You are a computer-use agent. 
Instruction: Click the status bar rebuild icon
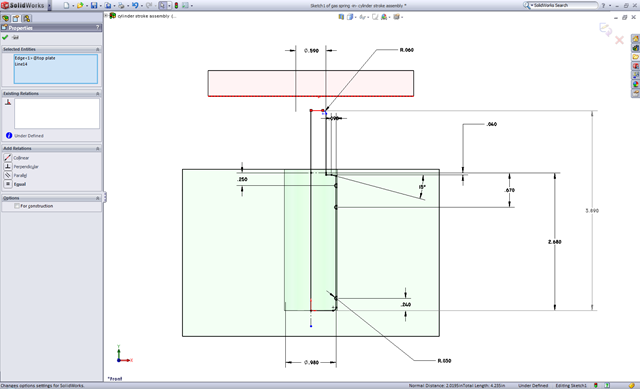click(596, 385)
